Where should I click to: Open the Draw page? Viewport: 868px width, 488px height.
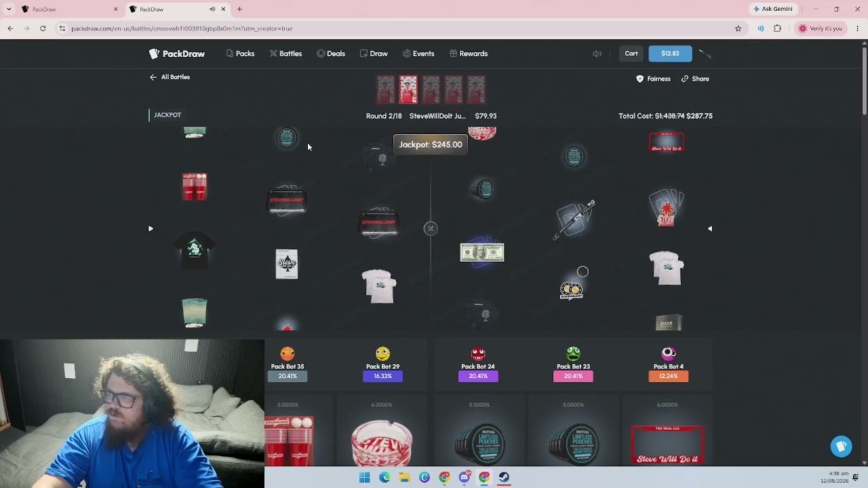[374, 54]
